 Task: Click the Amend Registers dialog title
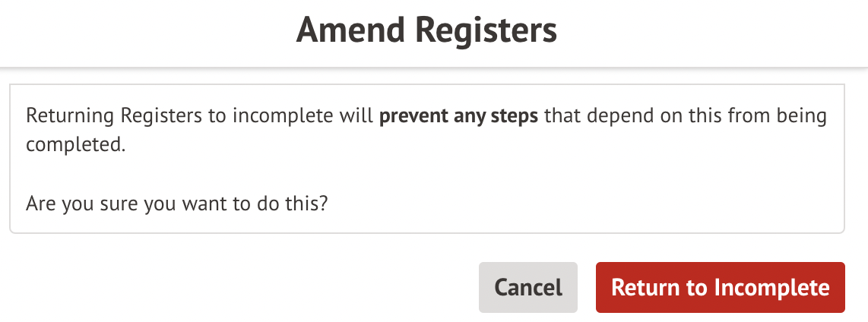pyautogui.click(x=426, y=31)
